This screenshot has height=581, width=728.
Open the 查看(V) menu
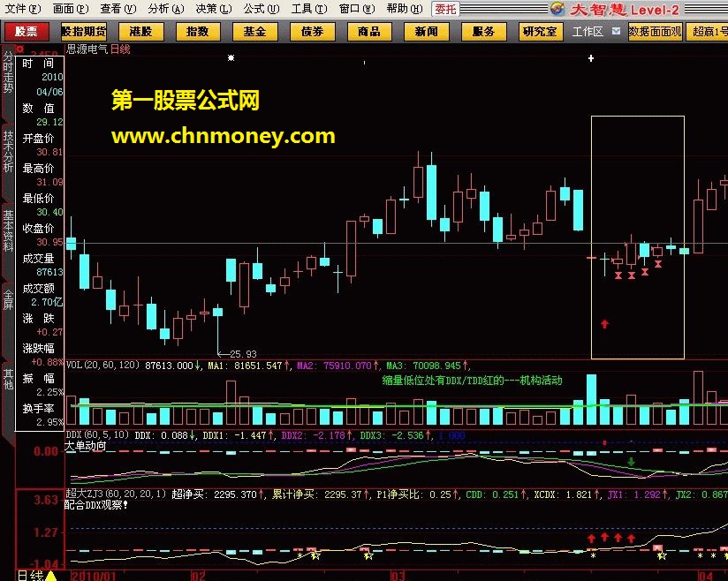(118, 8)
